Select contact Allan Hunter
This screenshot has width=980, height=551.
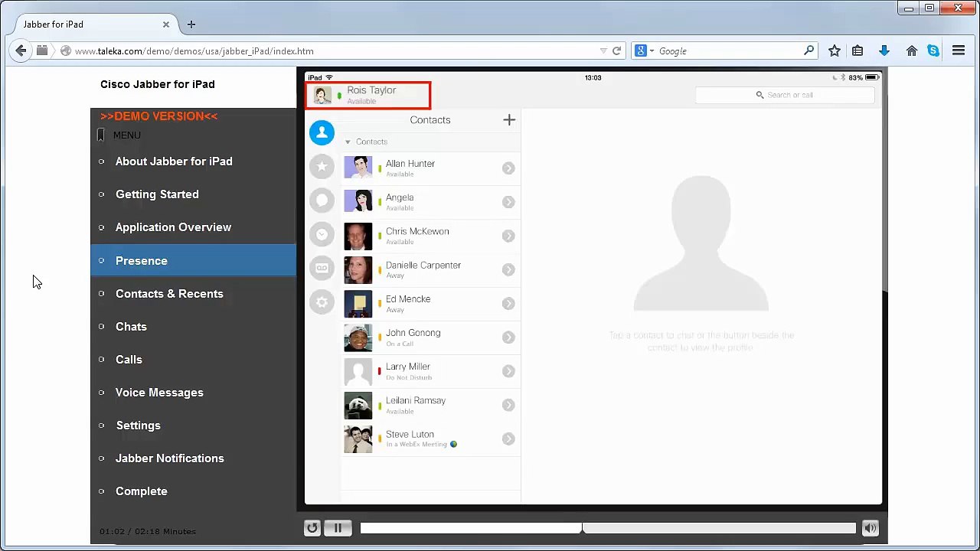click(x=430, y=168)
